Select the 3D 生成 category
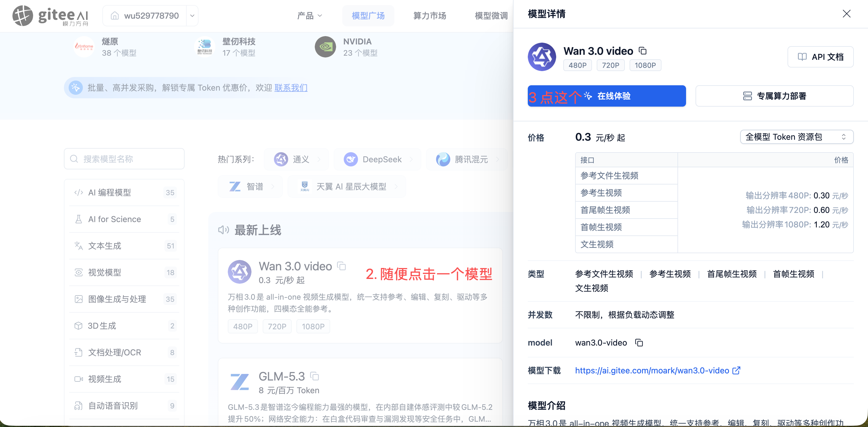The image size is (868, 427). pos(124,326)
